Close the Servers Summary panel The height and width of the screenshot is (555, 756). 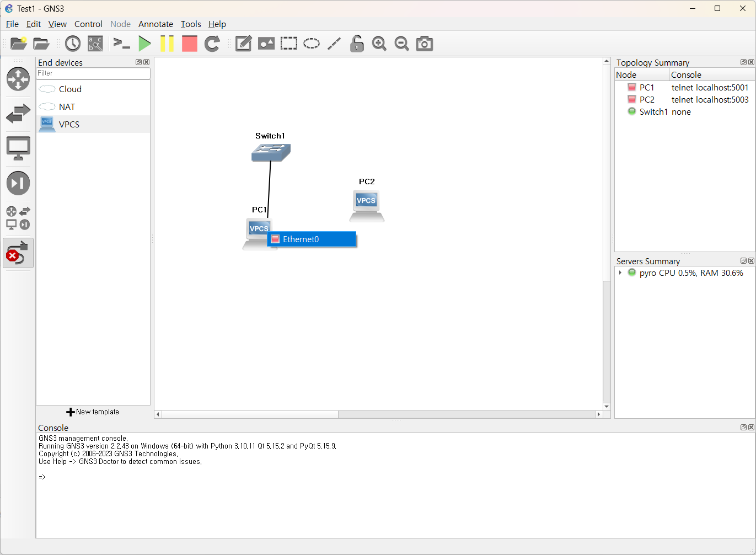pyautogui.click(x=751, y=261)
